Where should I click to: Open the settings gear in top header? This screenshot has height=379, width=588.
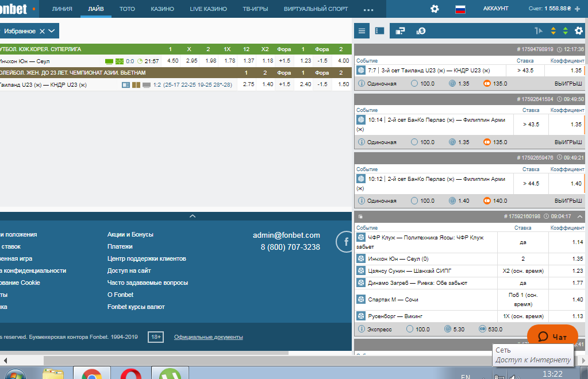pos(435,9)
